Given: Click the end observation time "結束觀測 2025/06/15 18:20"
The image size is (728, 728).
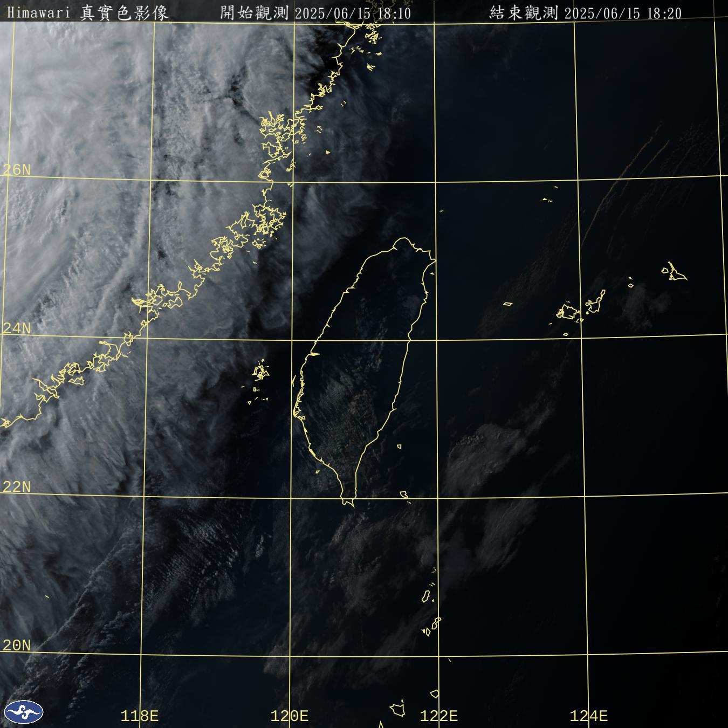Looking at the screenshot, I should coord(585,13).
